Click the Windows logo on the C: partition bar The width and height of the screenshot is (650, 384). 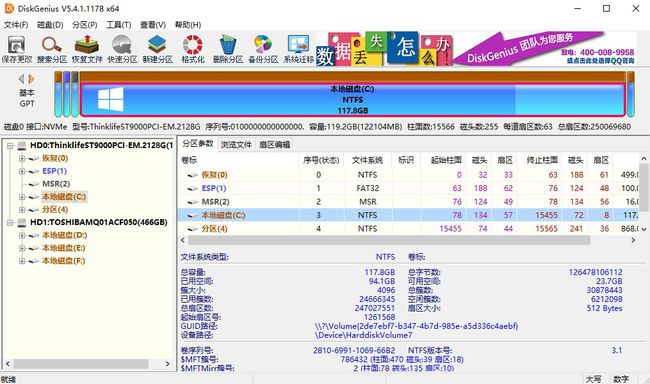tap(111, 99)
